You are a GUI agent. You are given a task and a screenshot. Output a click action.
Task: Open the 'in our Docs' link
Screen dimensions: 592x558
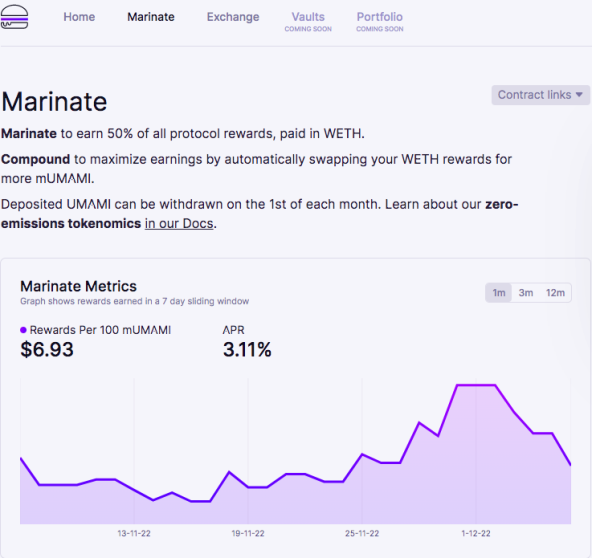point(179,224)
